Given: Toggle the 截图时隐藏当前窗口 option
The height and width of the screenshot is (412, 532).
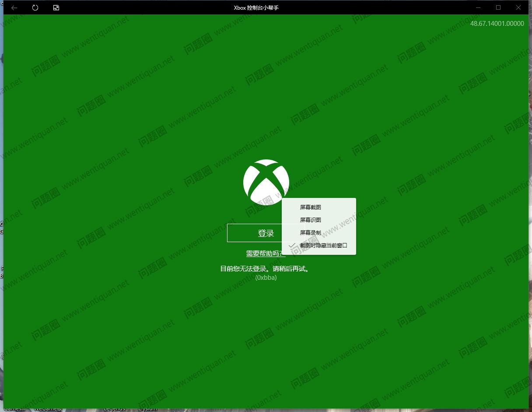Looking at the screenshot, I should tap(323, 246).
